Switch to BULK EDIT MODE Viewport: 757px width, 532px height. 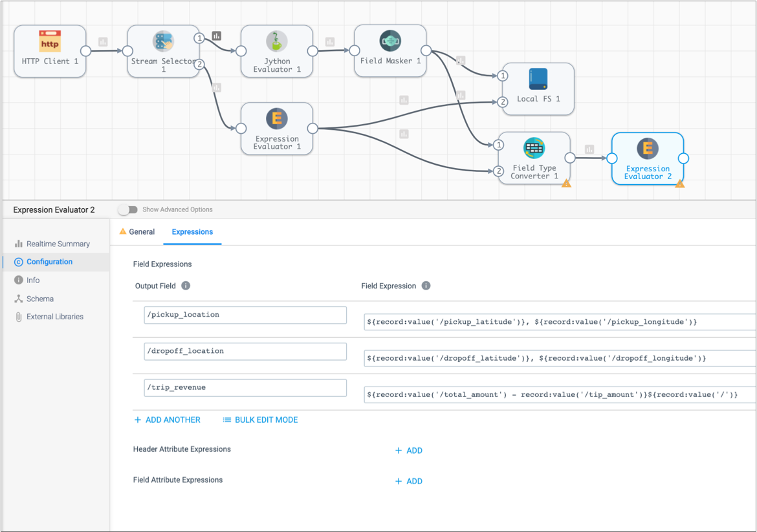coord(260,420)
